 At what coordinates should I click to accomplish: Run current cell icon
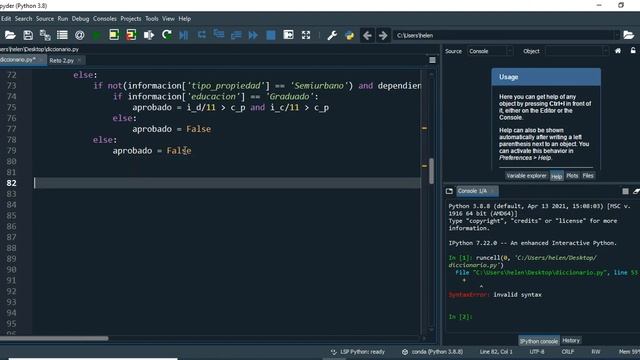(x=114, y=35)
